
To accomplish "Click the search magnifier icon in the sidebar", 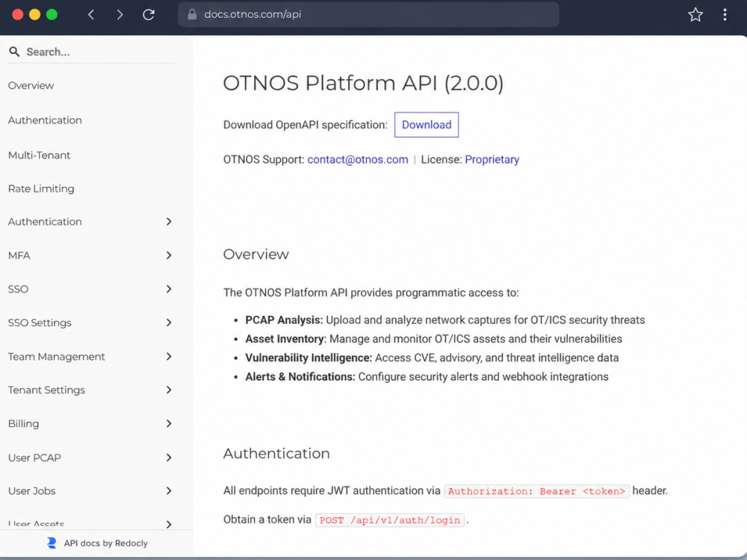I will (x=14, y=52).
